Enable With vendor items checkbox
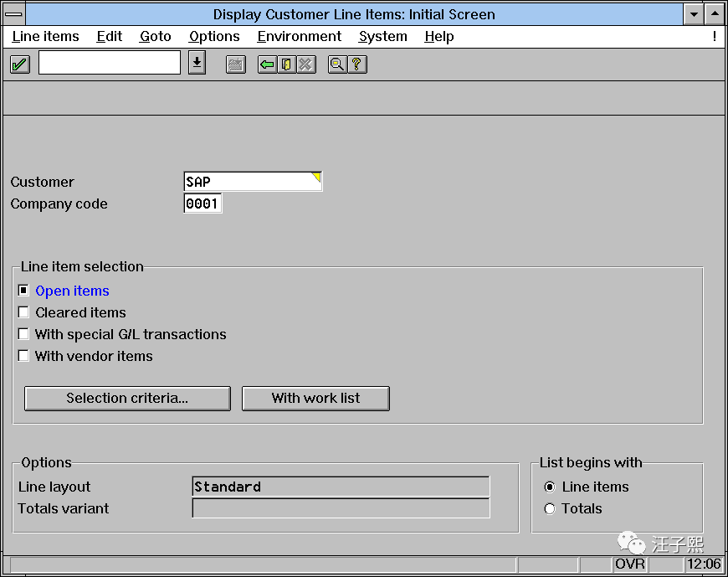The image size is (728, 577). [x=23, y=356]
